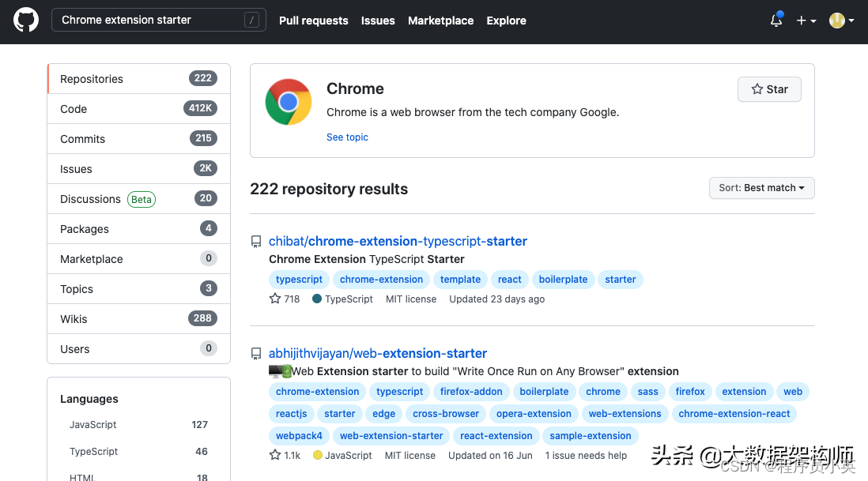
Task: Select Packages results filter
Action: pos(139,229)
